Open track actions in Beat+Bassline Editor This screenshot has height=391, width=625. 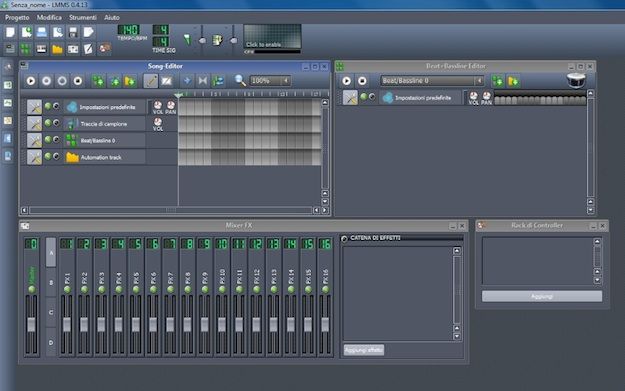click(x=350, y=98)
